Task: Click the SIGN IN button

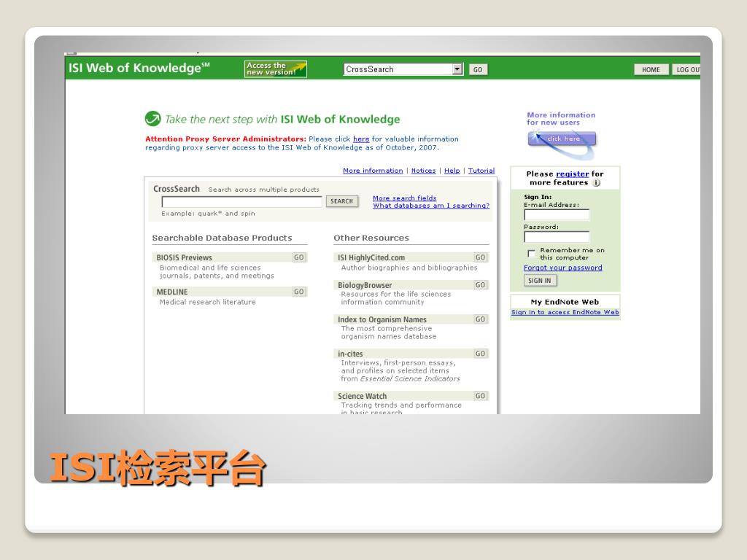Action: (540, 281)
